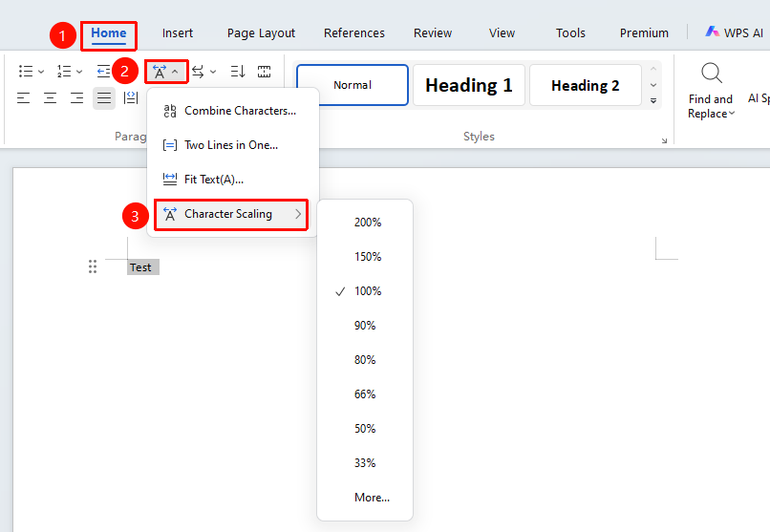Viewport: 770px width, 532px height.
Task: Align text left
Action: click(x=24, y=98)
